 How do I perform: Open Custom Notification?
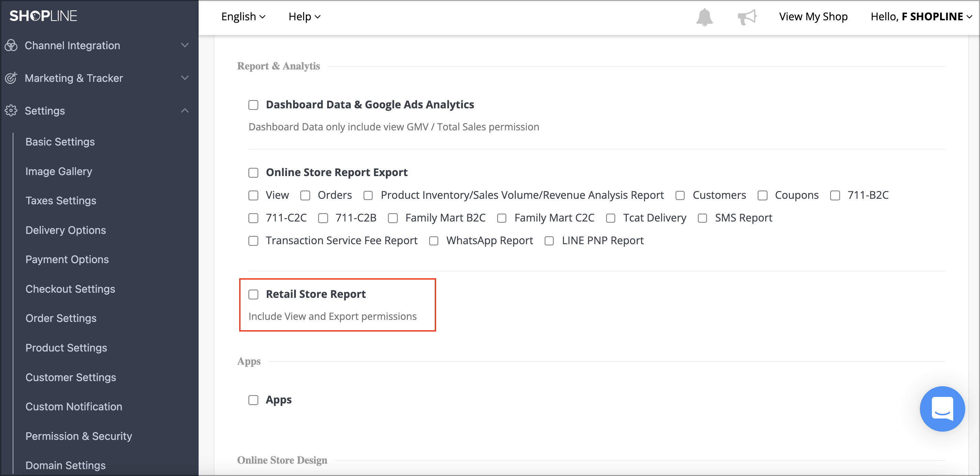[x=74, y=407]
